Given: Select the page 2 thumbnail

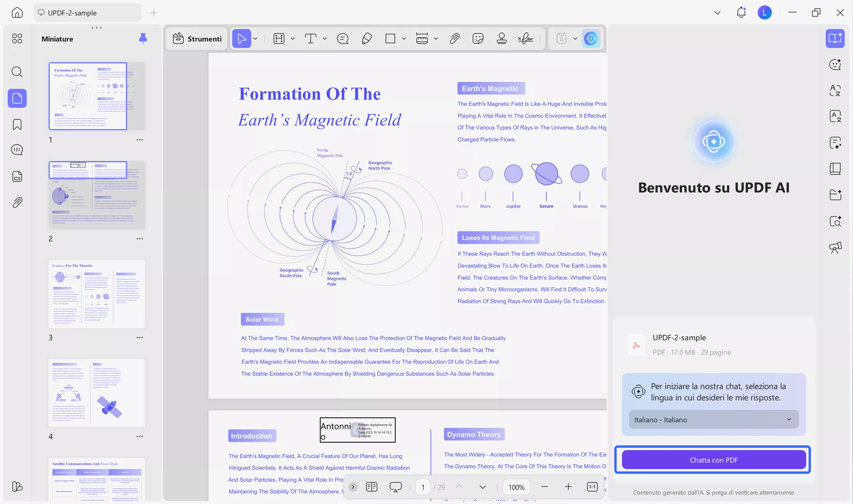Looking at the screenshot, I should click(97, 195).
